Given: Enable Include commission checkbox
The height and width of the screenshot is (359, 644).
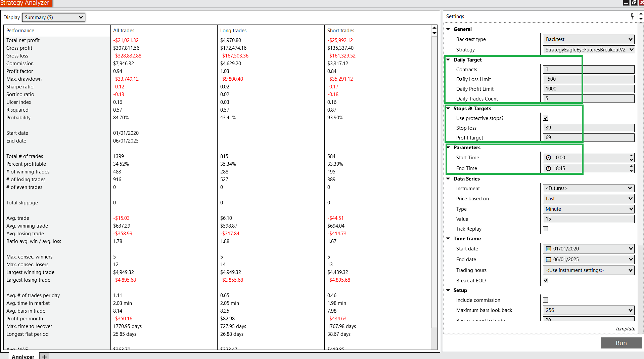Looking at the screenshot, I should coord(546,300).
